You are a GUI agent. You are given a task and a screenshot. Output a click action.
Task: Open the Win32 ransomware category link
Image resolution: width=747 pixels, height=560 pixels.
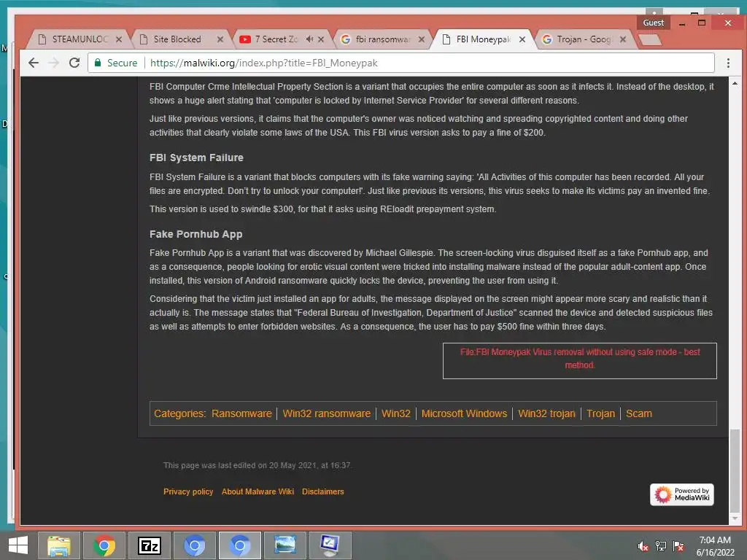click(x=326, y=413)
